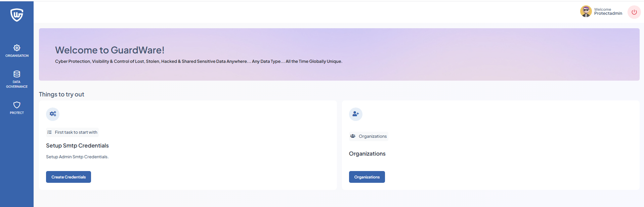Click the 'Things to try out' heading
644x207 pixels.
pyautogui.click(x=61, y=94)
